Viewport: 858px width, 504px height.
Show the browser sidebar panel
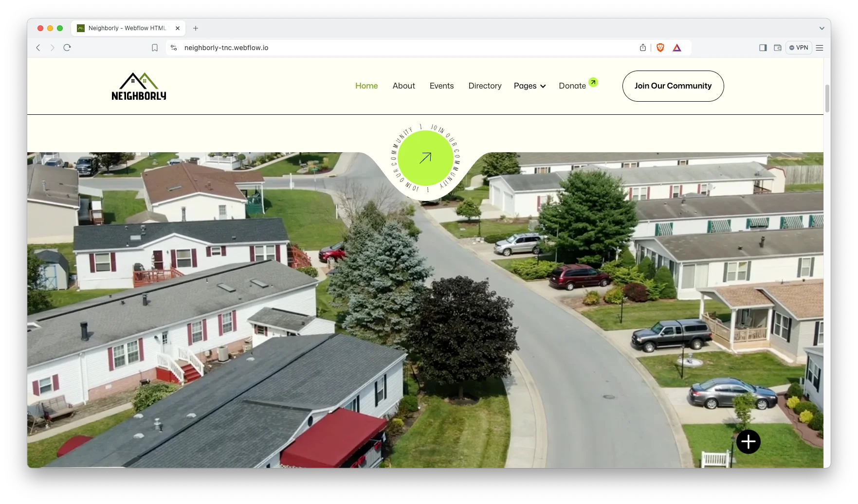(763, 48)
